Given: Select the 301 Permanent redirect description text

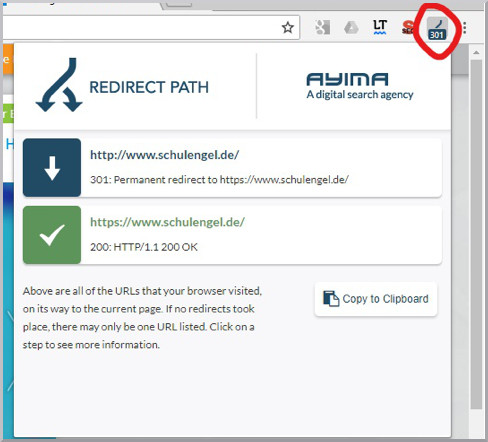Looking at the screenshot, I should (x=219, y=180).
